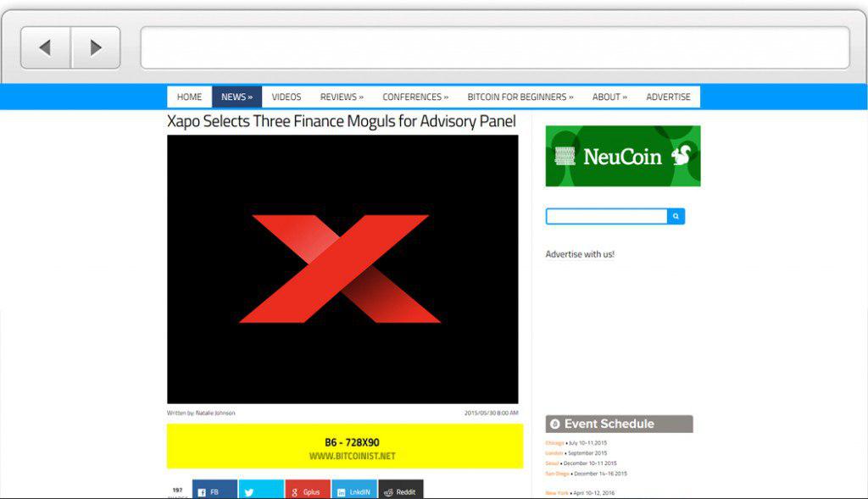Click the 'Advertise with us!' link

tap(580, 254)
